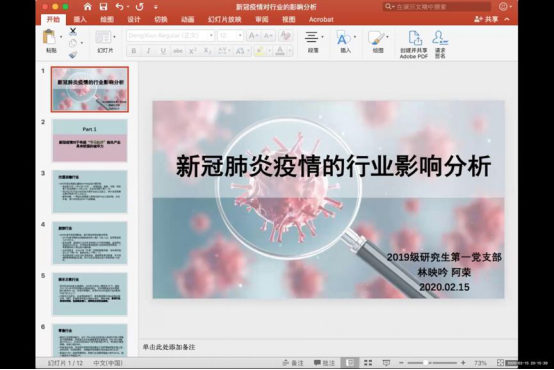Click the Paste clipboard icon
This screenshot has height=370, width=554.
tap(49, 37)
